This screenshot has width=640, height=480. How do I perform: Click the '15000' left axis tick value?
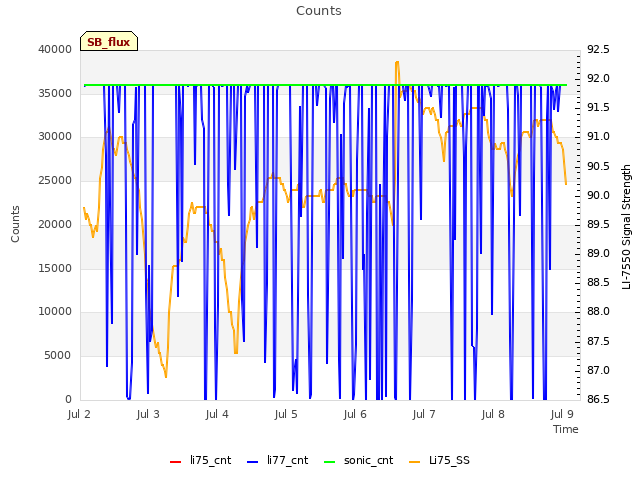pos(55,268)
